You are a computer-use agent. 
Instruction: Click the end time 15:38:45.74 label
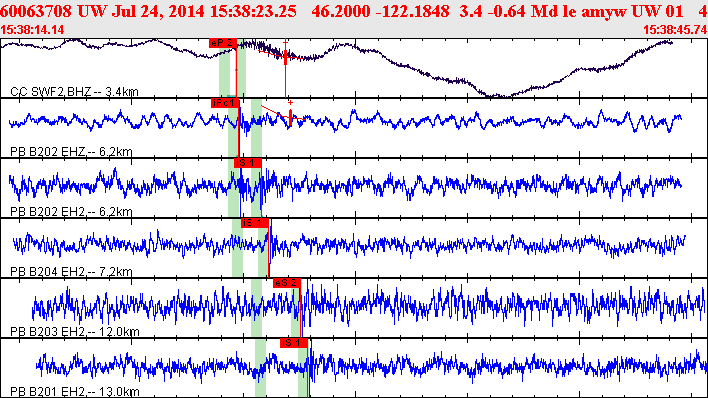tap(675, 30)
